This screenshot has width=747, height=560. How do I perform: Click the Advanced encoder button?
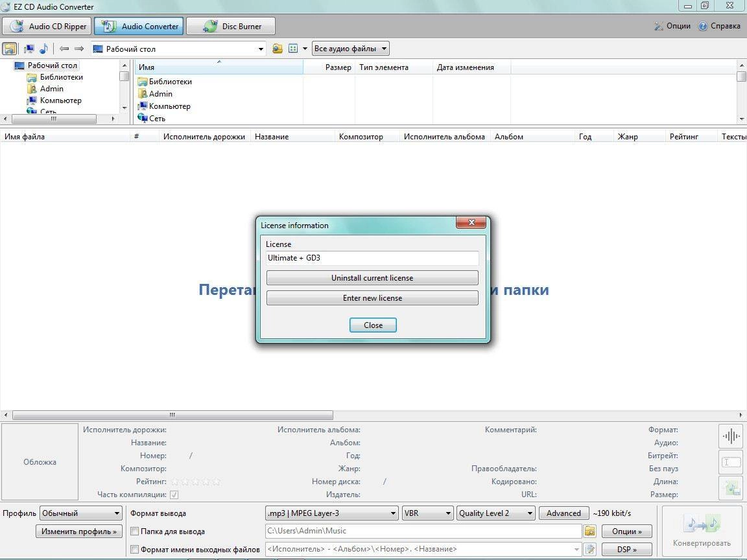click(563, 513)
